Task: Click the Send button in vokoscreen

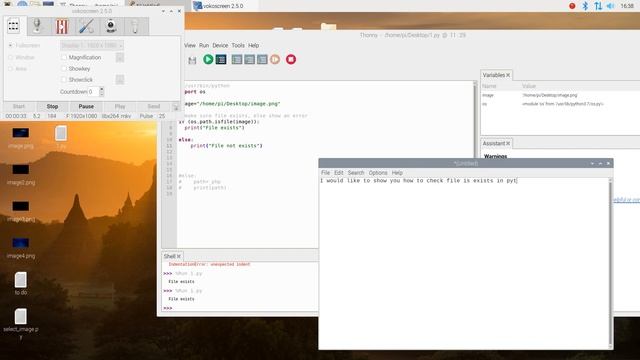Action: (154, 107)
